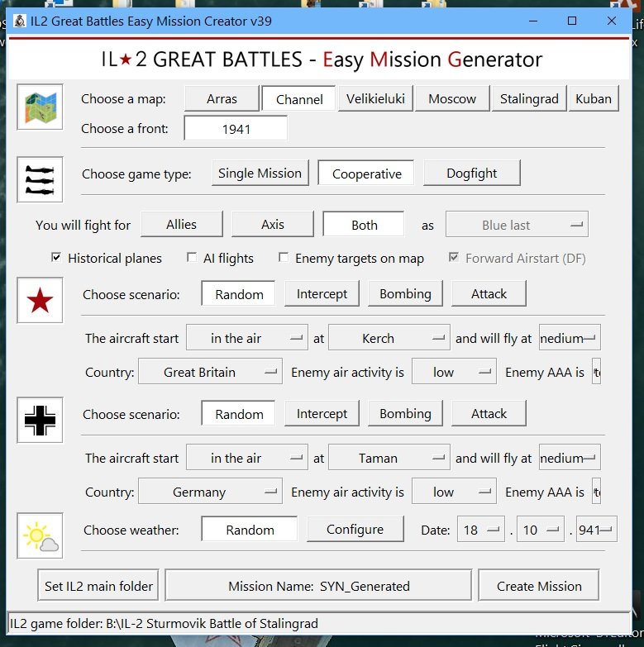
Task: Open Axis enemy air activity low dropdown
Action: [454, 491]
